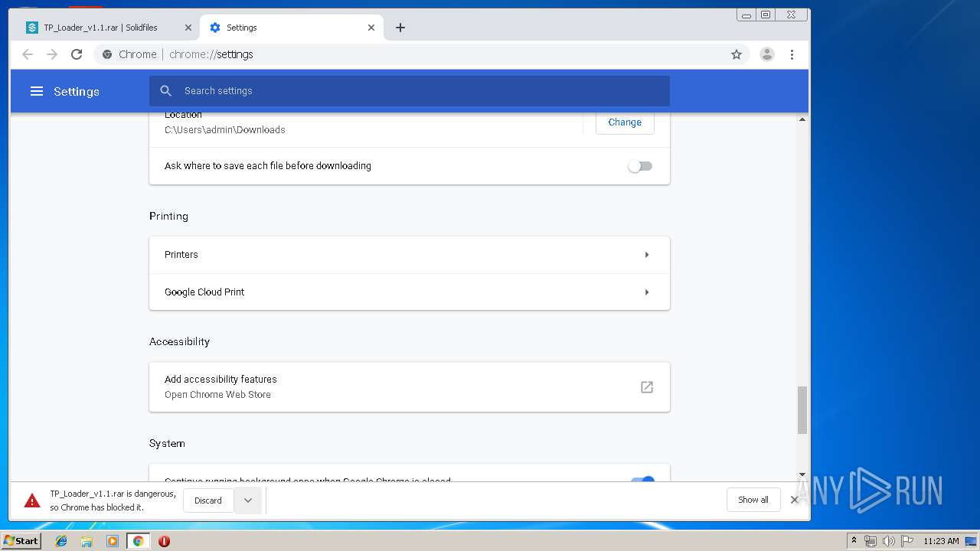Click the back navigation arrow
Image resolution: width=980 pixels, height=551 pixels.
pos(28,54)
